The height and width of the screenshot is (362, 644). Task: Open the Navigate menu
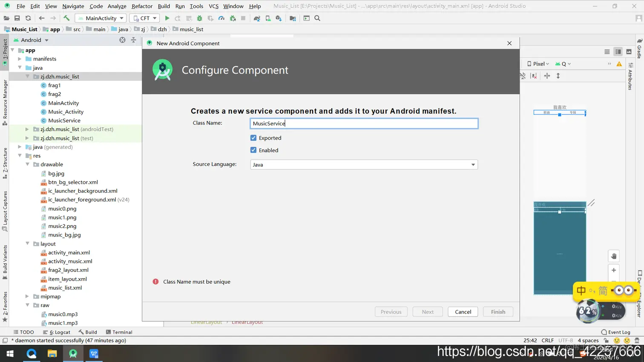(73, 6)
